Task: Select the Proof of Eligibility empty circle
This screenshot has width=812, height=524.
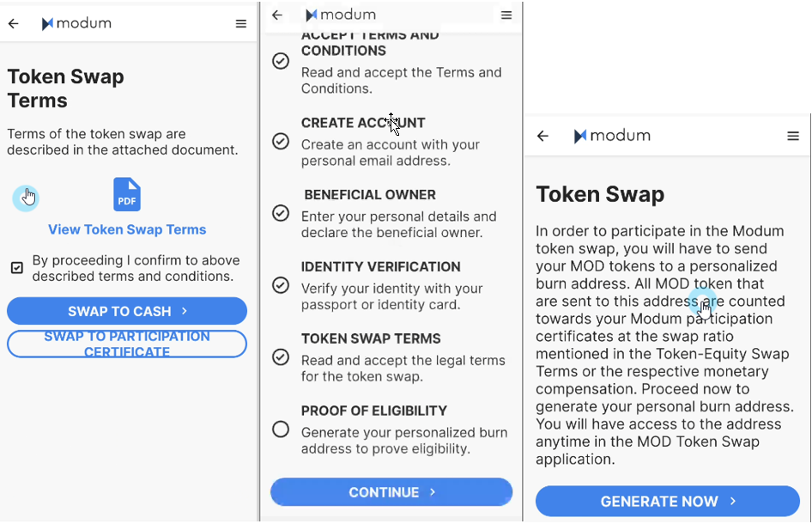Action: click(281, 430)
